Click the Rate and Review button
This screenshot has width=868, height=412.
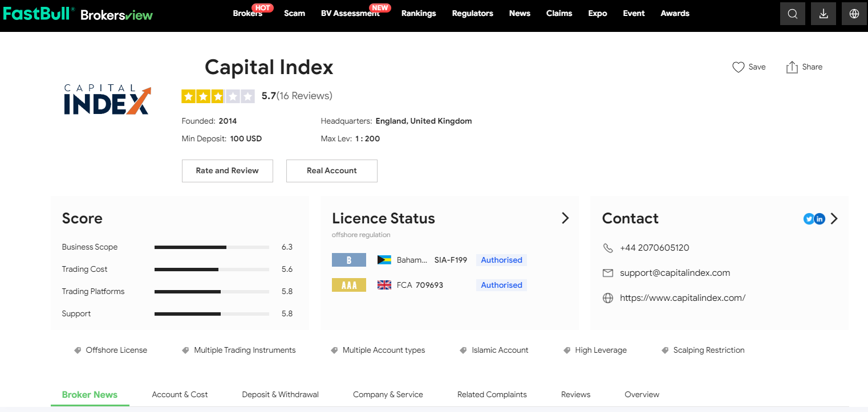[227, 171]
